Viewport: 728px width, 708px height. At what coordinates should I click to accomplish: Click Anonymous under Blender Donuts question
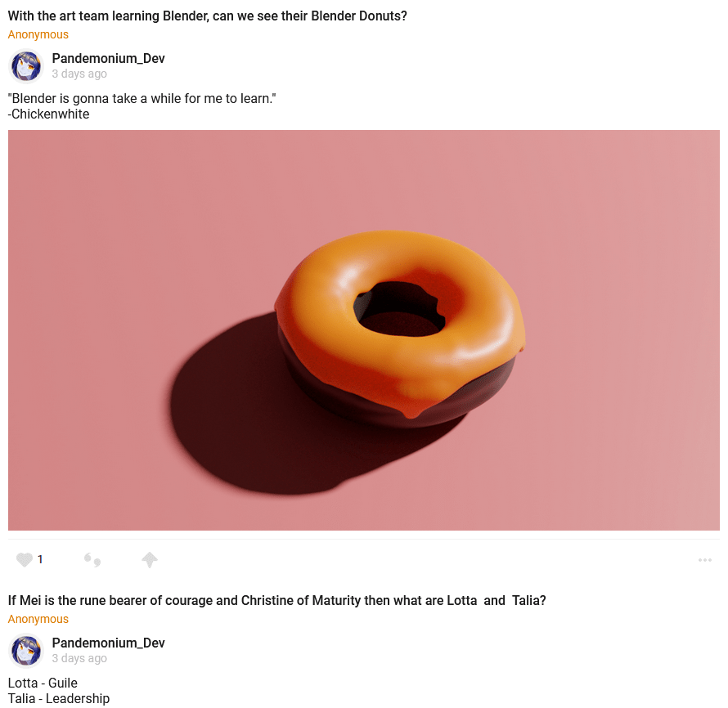pos(38,35)
